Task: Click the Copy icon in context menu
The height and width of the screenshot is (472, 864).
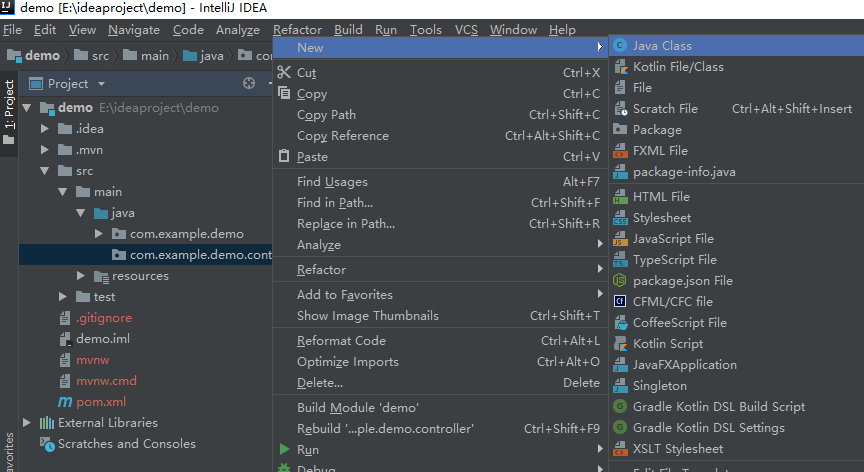Action: (x=284, y=93)
